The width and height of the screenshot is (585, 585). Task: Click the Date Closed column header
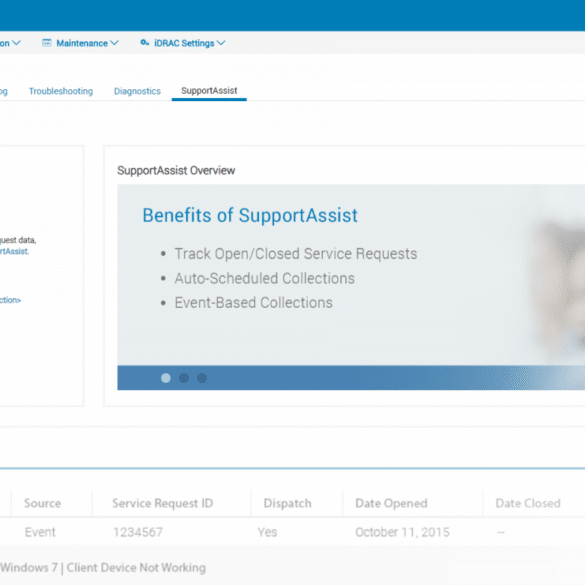528,503
